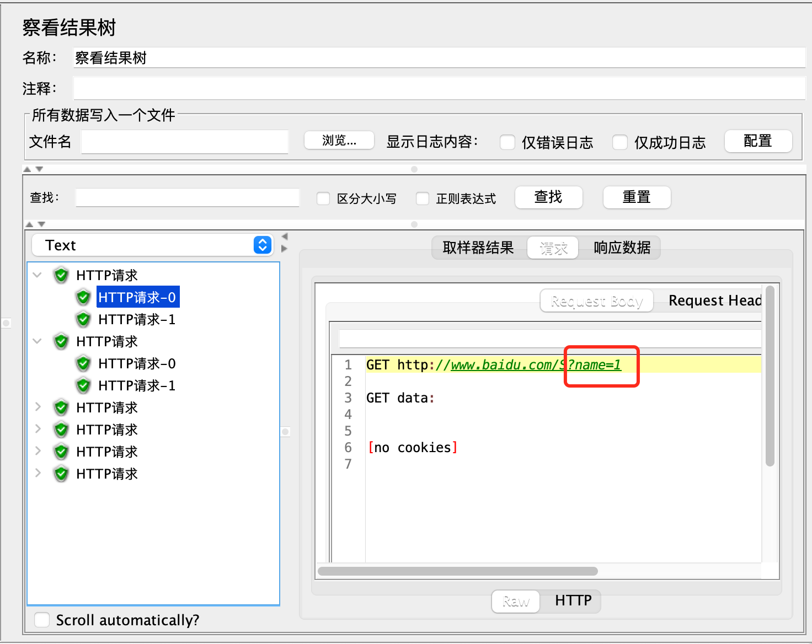Click the right expand arrow of split pane
812x644 pixels.
click(x=285, y=249)
